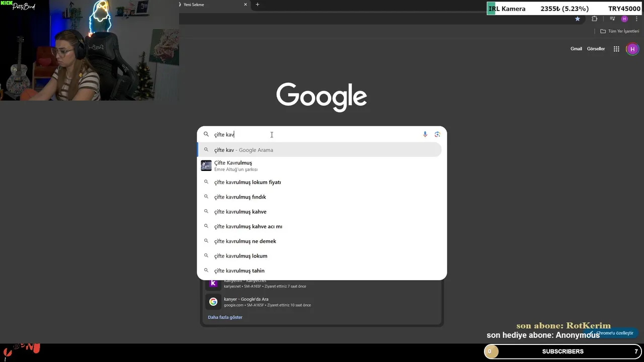644x362 pixels.
Task: Click the Google logo
Action: click(321, 97)
